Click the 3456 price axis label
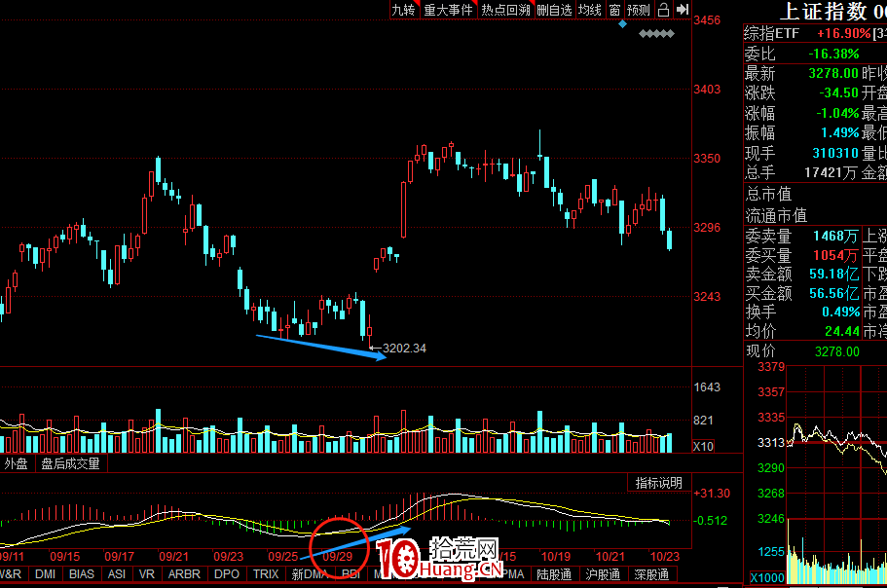 [x=707, y=20]
